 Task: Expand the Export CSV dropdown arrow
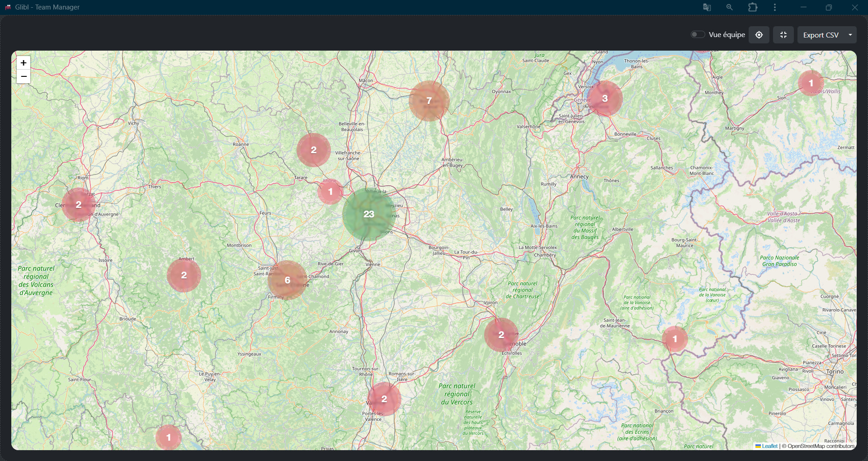click(850, 35)
